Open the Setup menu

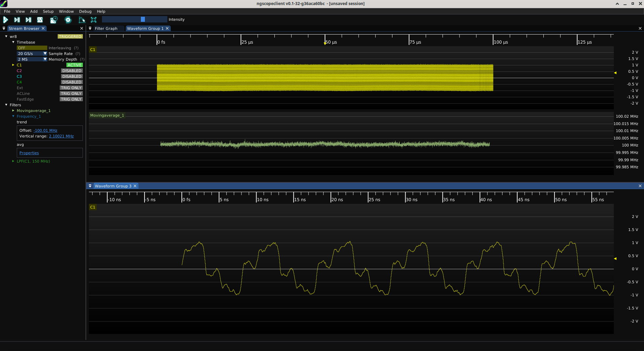point(48,11)
